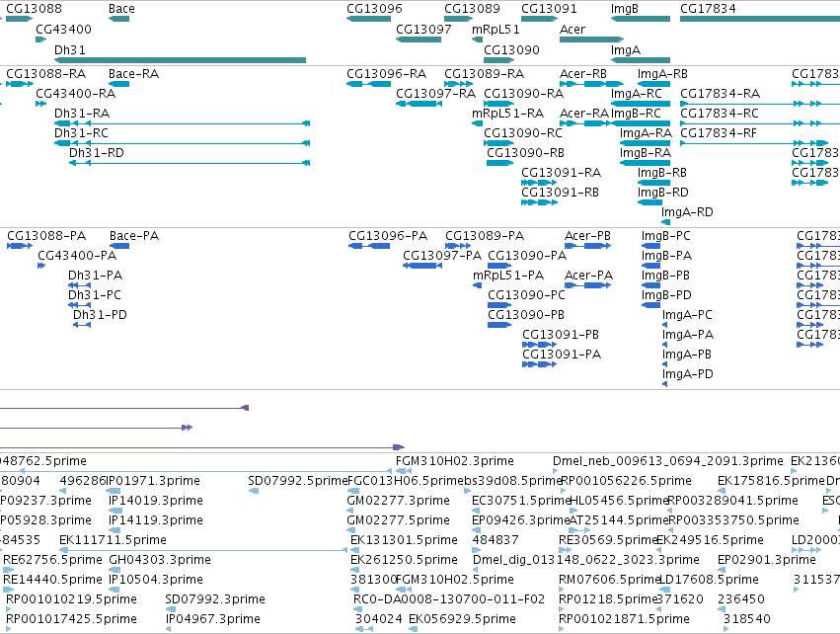
Task: Select the GH04303.3prime EST label
Action: 160,560
